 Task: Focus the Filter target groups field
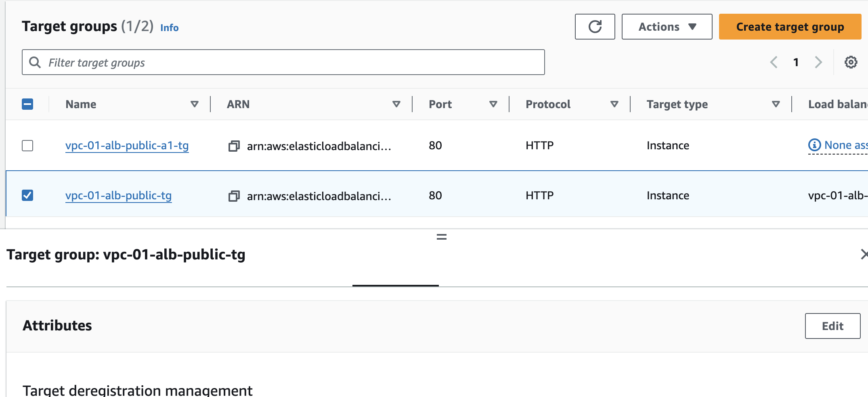[x=283, y=62]
